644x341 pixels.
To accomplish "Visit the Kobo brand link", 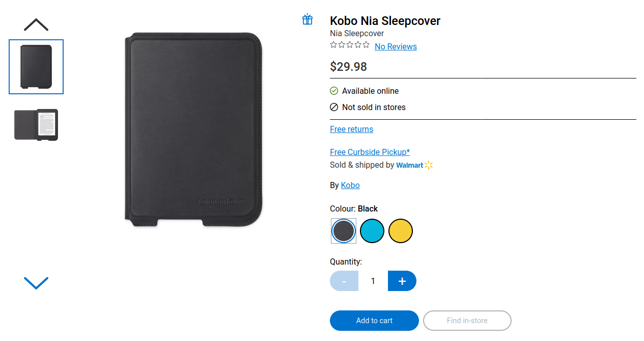I will pos(350,185).
